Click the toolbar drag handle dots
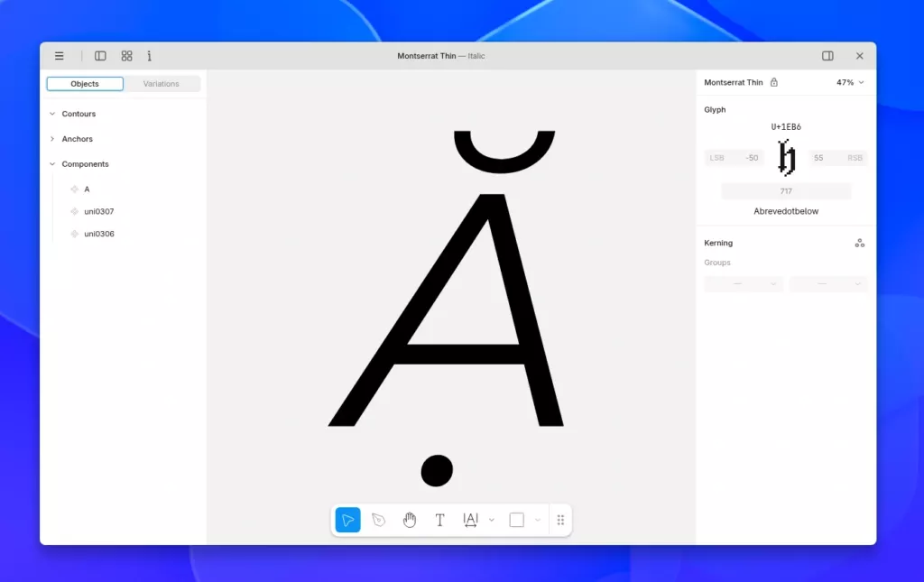Image resolution: width=924 pixels, height=582 pixels. pos(560,520)
